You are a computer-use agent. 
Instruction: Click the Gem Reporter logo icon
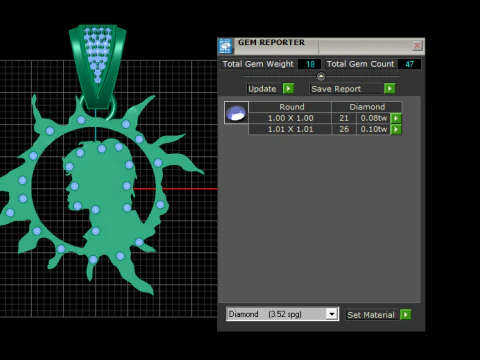[226, 46]
